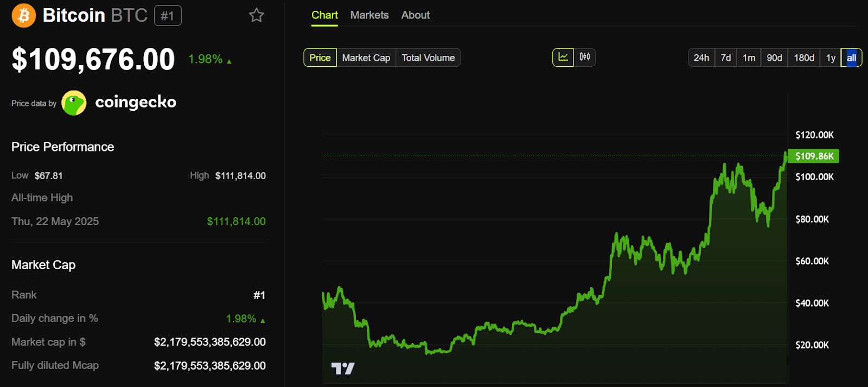Switch to candlestick chart view
The width and height of the screenshot is (868, 387).
tap(585, 57)
